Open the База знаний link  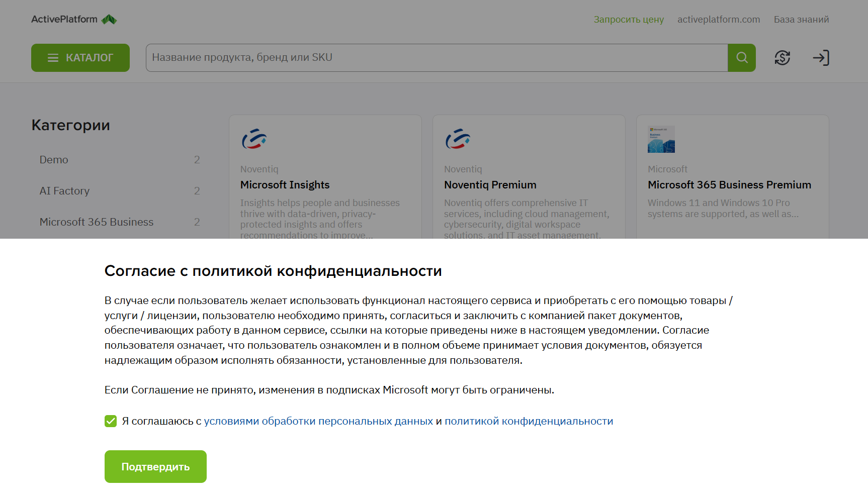point(801,20)
